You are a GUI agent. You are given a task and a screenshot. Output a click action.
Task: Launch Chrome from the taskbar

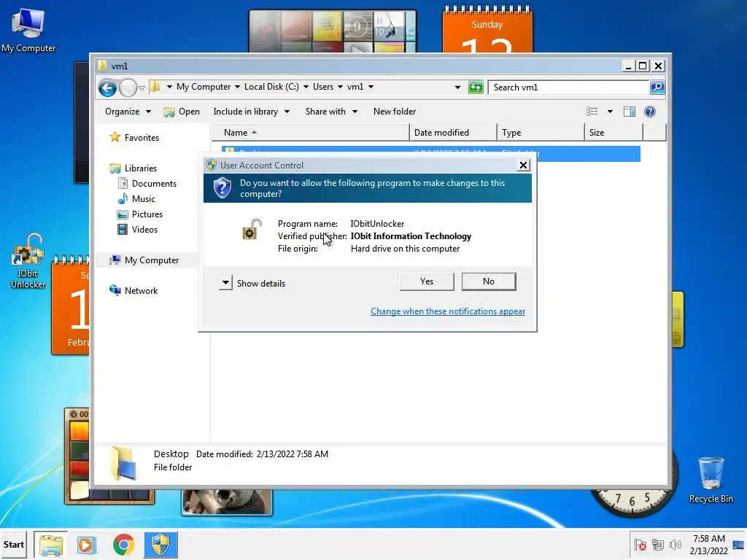pos(123,545)
